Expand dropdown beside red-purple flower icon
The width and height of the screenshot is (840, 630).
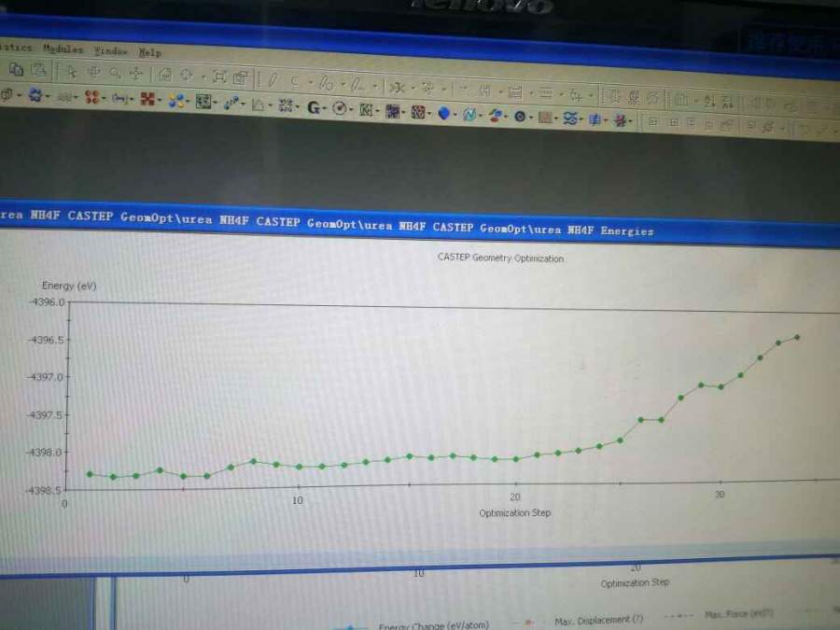[631, 122]
